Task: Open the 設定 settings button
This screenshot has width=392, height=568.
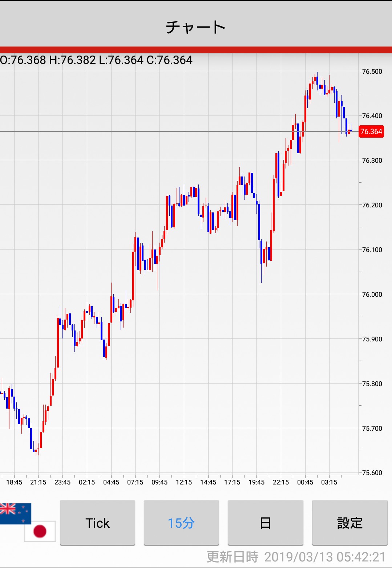Action: point(349,523)
